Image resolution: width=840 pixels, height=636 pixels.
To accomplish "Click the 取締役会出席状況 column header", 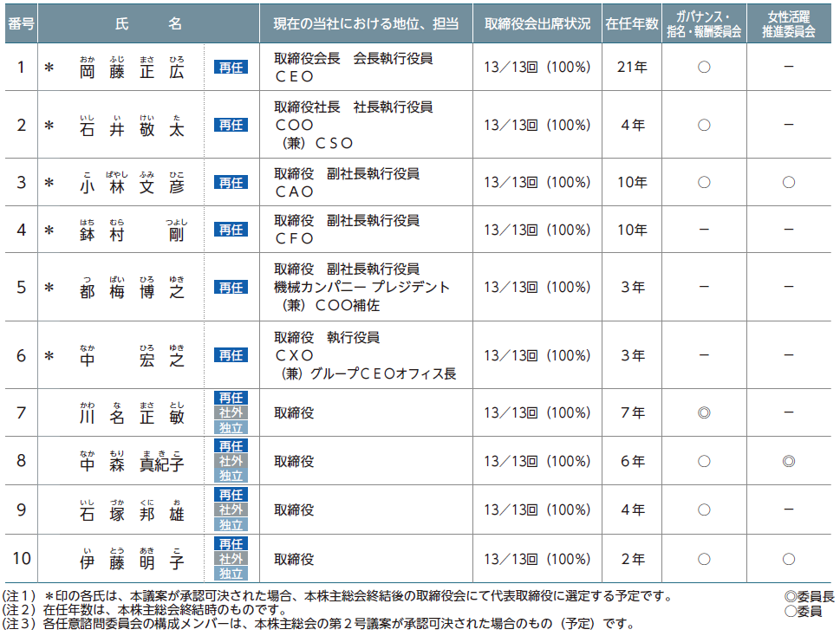I will pos(537,23).
